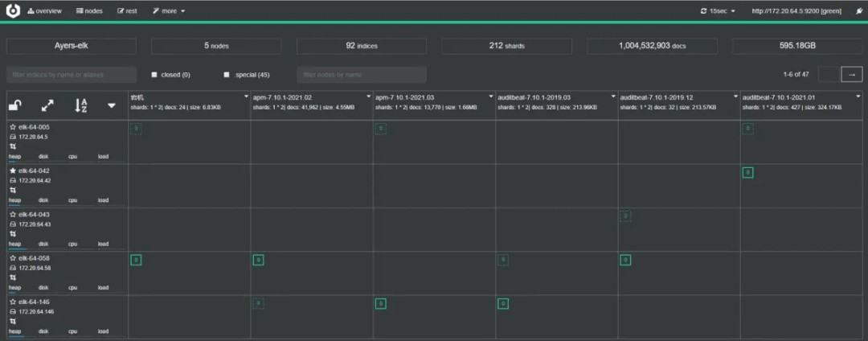Click the Cerebro logo icon
868x341 pixels.
pyautogui.click(x=13, y=11)
